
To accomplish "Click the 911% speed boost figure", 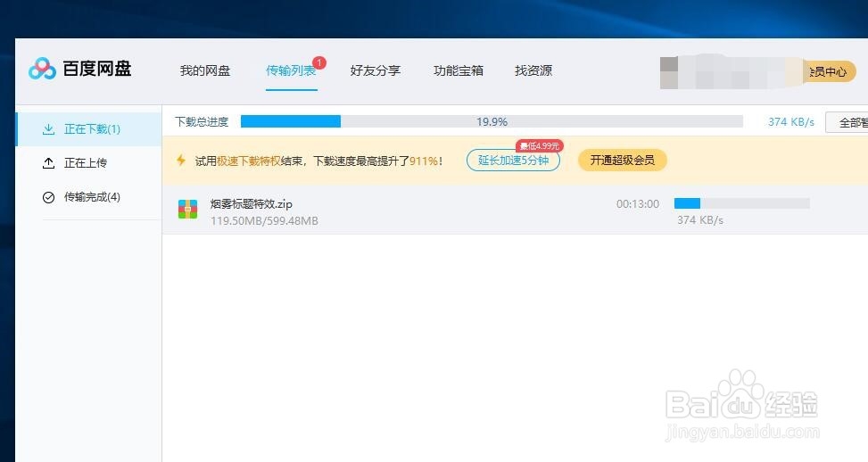I will [x=424, y=161].
